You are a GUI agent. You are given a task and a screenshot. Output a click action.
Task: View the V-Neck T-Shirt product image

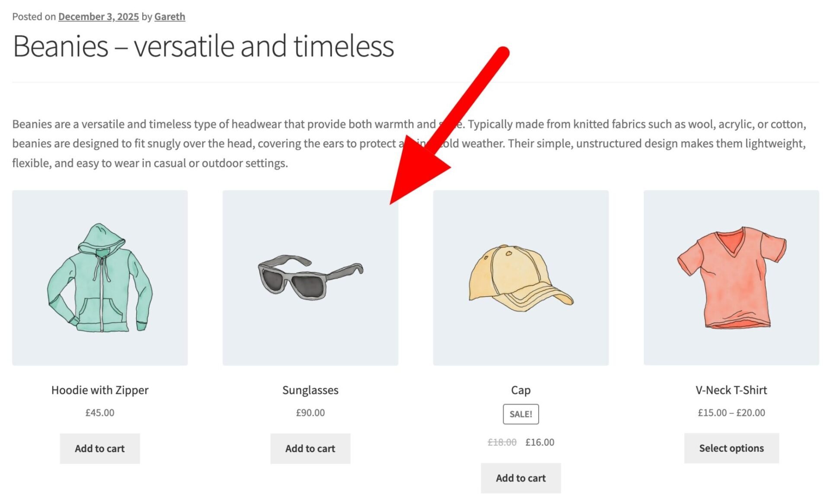[731, 276]
